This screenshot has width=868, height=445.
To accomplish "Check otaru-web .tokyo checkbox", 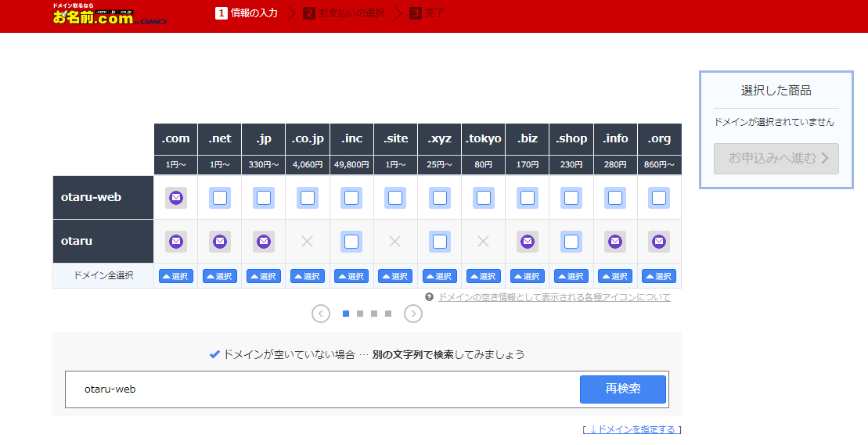I will (483, 197).
